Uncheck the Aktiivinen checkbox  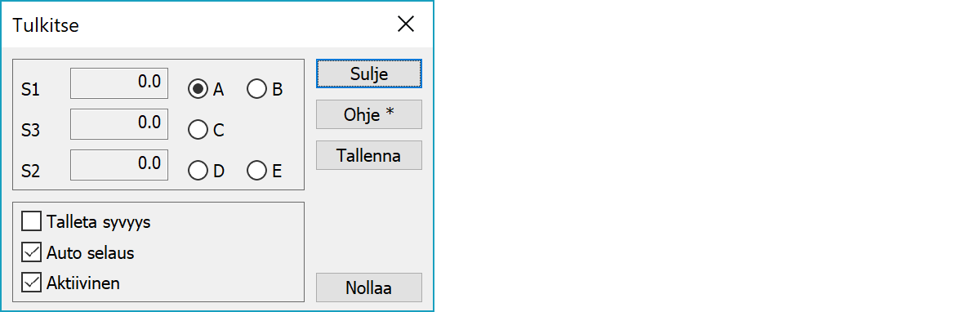click(72, 283)
